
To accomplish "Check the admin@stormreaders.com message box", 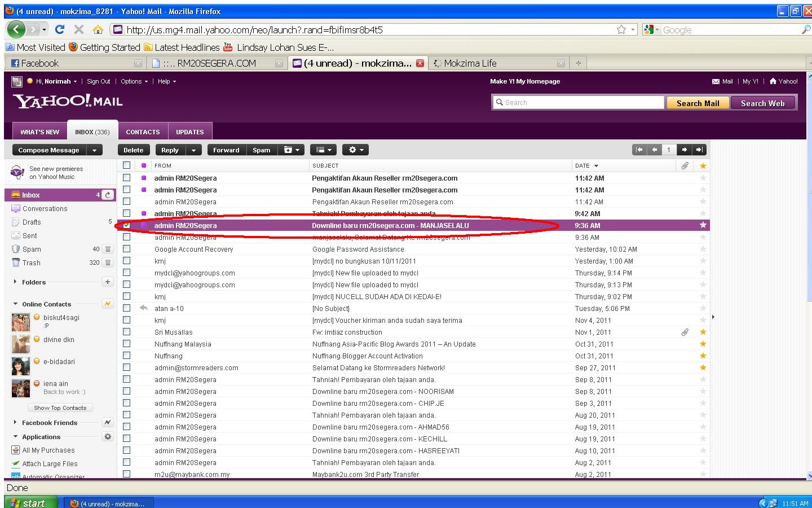I will tap(127, 367).
